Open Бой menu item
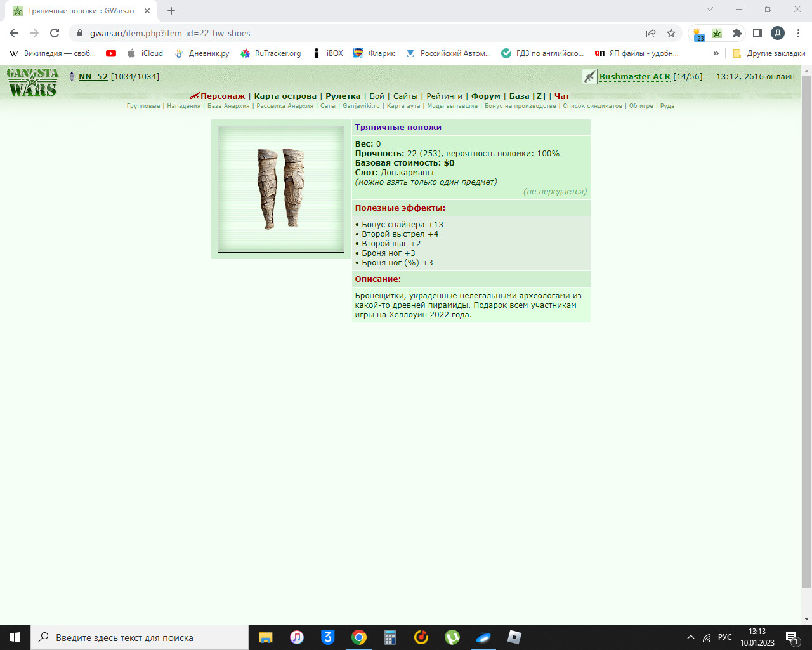Image resolution: width=812 pixels, height=650 pixels. (x=377, y=96)
